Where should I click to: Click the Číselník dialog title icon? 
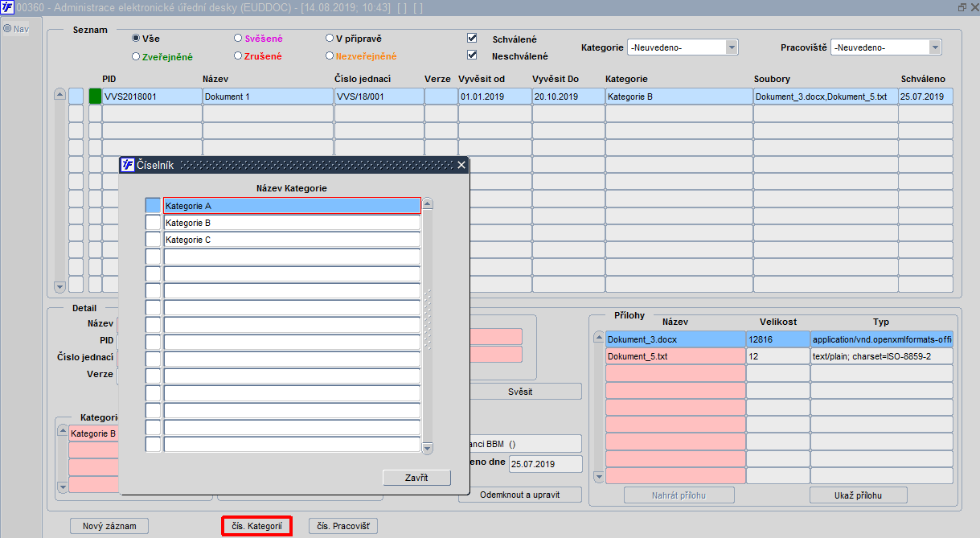coord(127,165)
